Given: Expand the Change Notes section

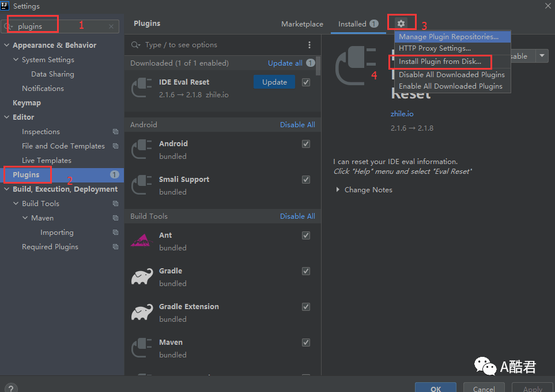Looking at the screenshot, I should (x=338, y=190).
